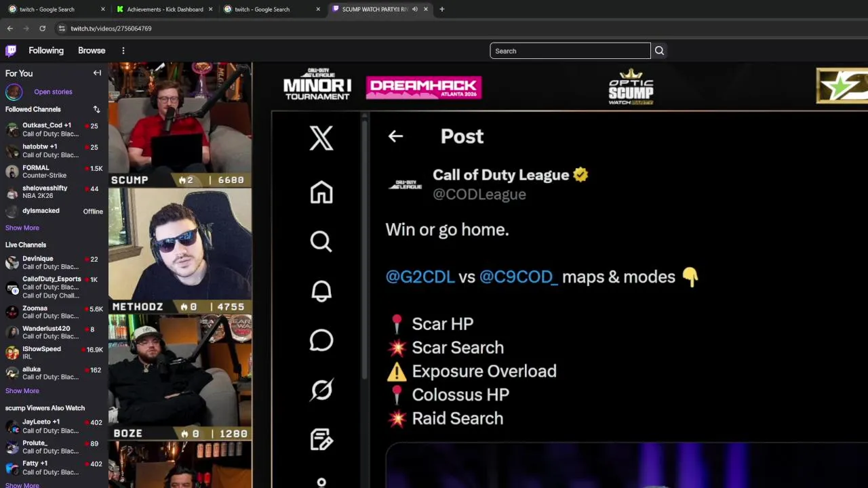Click the browser back arrow
Screen dimensions: 868x488
(10, 28)
